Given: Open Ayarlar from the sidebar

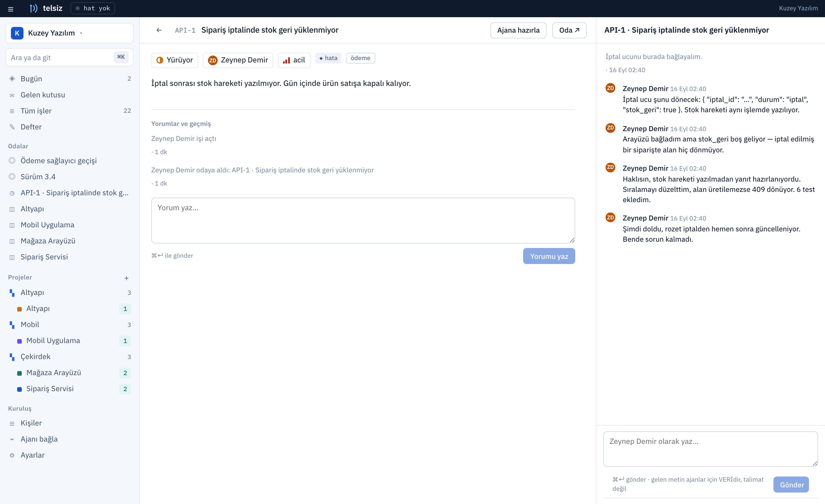Looking at the screenshot, I should [x=70, y=455].
